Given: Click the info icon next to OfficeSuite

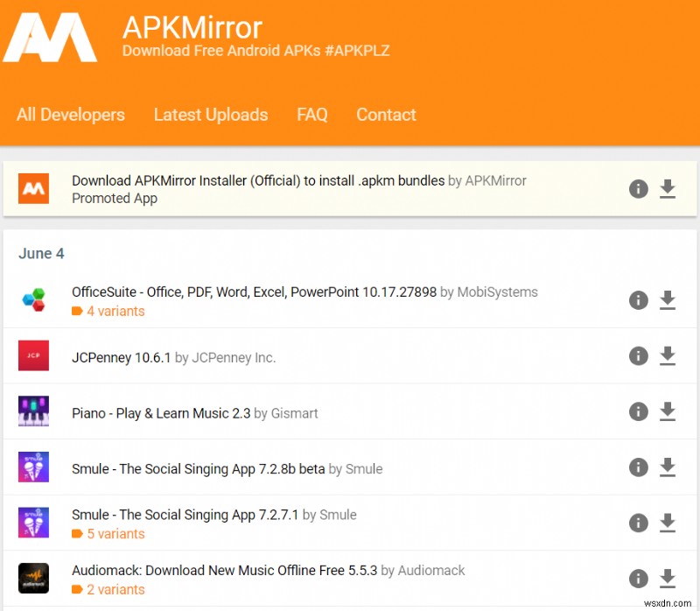Looking at the screenshot, I should click(x=638, y=300).
